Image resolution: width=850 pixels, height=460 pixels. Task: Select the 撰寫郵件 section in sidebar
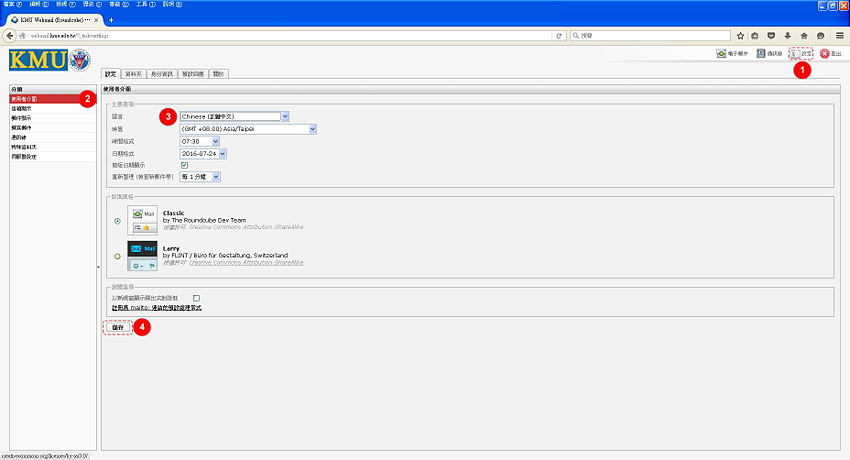click(53, 128)
